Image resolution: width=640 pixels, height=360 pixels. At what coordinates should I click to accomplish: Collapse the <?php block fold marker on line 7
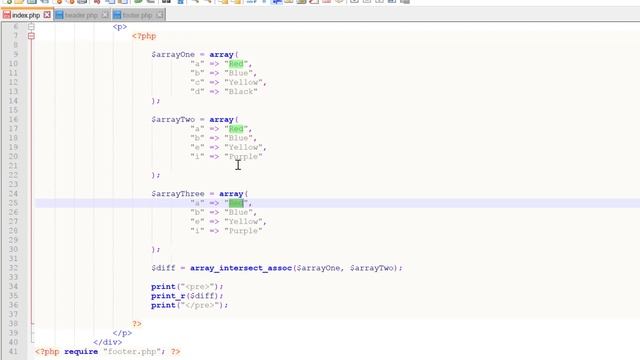[31, 36]
